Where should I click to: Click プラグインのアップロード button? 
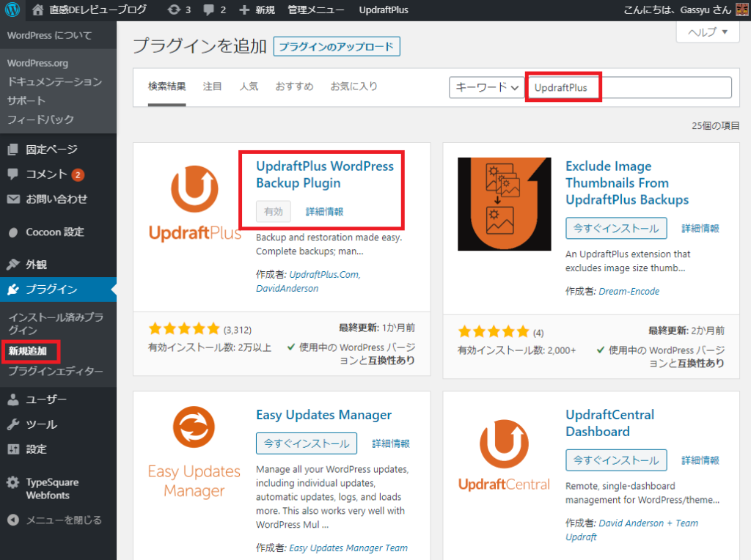337,47
